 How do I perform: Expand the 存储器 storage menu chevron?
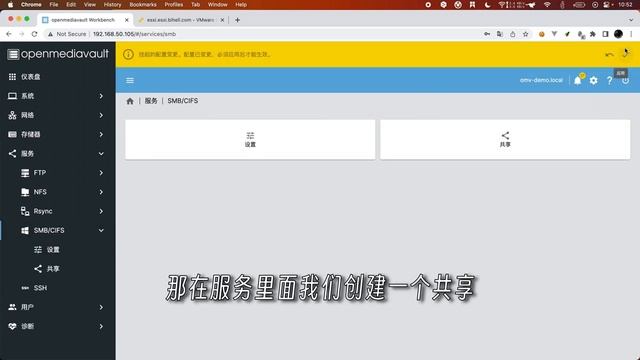coord(101,134)
